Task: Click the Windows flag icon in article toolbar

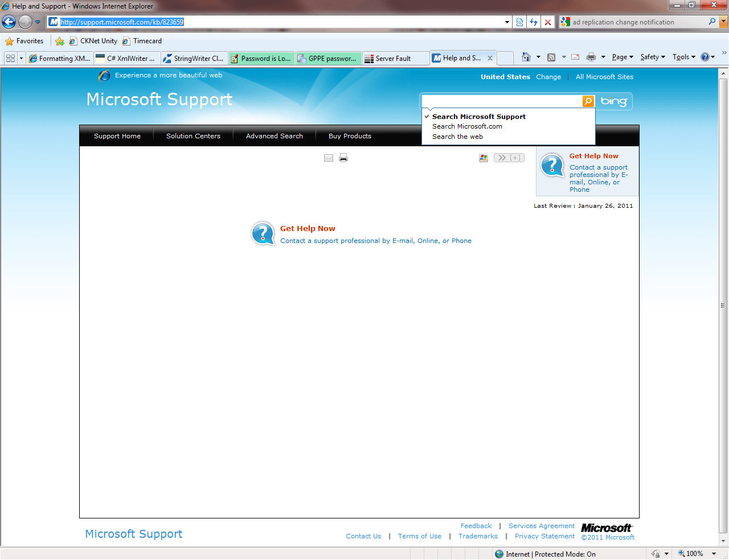Action: point(484,158)
